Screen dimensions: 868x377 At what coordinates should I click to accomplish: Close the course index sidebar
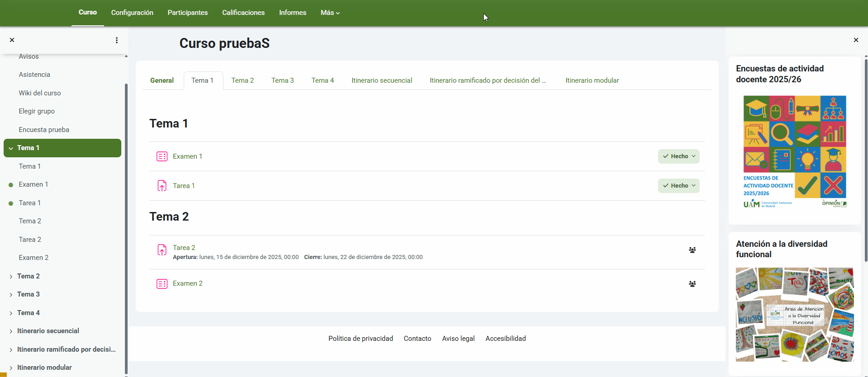pos(12,40)
